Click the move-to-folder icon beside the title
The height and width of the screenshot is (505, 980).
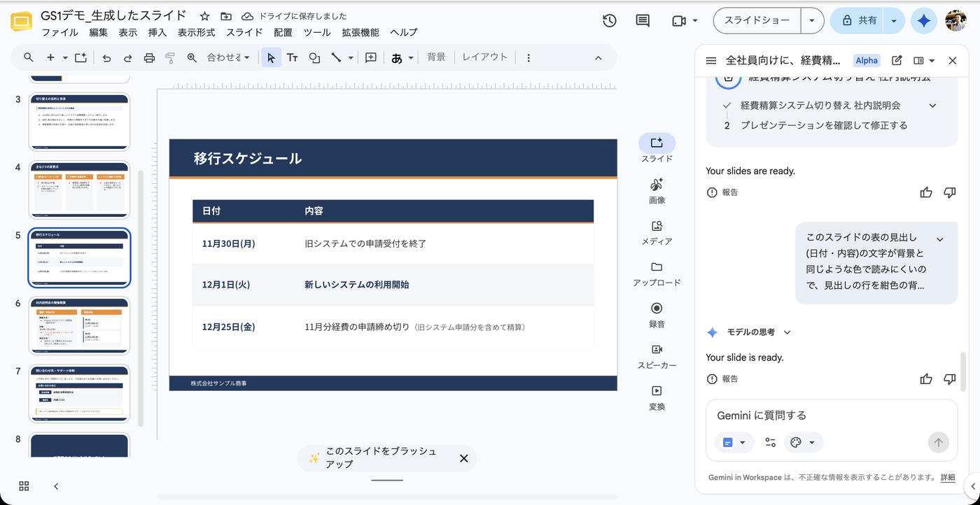226,16
